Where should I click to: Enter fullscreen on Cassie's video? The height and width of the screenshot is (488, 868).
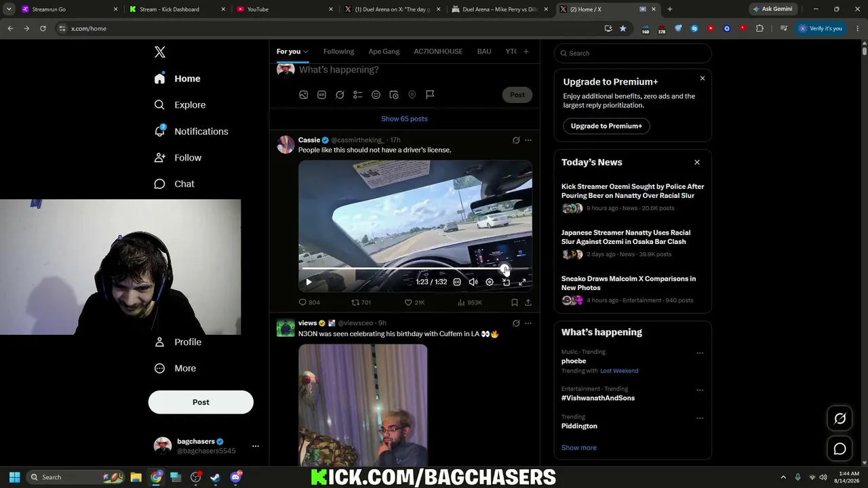pyautogui.click(x=522, y=282)
